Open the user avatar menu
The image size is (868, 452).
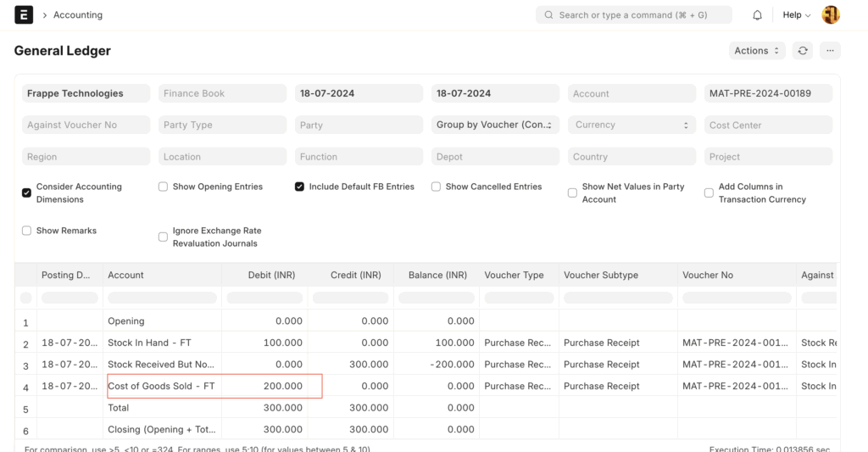pyautogui.click(x=831, y=14)
